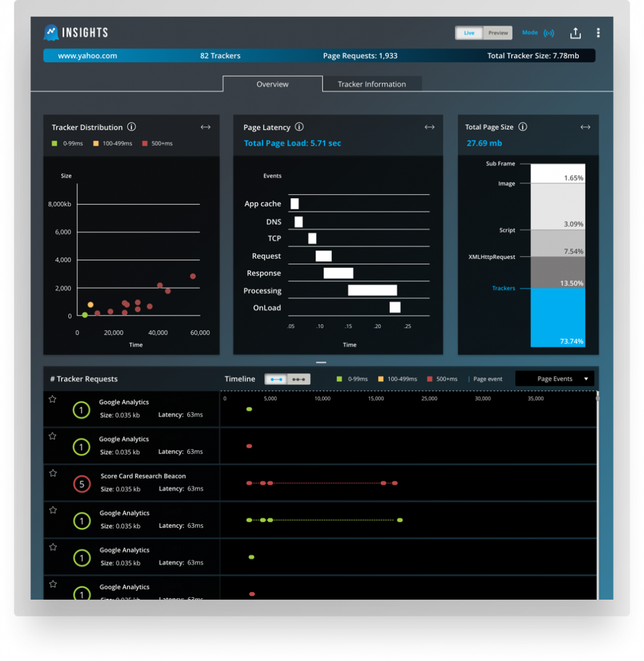Open Page Latency info icon
The width and height of the screenshot is (644, 661).
pyautogui.click(x=299, y=127)
